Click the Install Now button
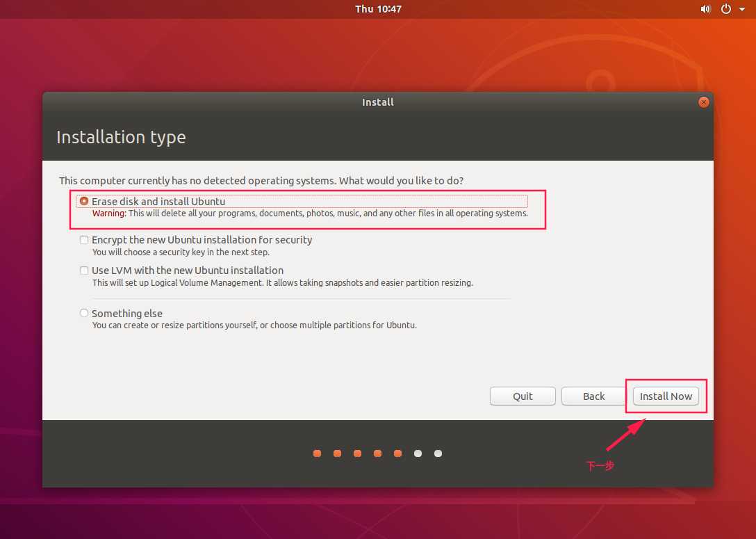Image resolution: width=756 pixels, height=539 pixels. click(x=666, y=396)
